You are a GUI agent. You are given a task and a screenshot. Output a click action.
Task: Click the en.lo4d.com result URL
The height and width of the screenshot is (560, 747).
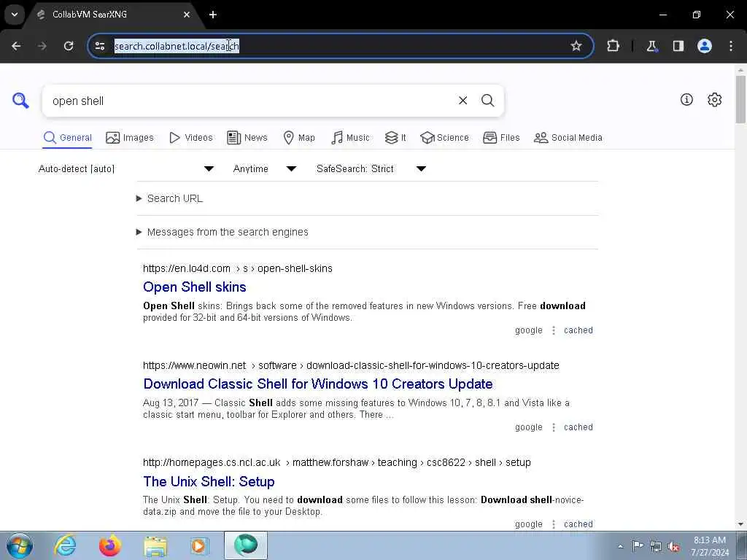237,268
